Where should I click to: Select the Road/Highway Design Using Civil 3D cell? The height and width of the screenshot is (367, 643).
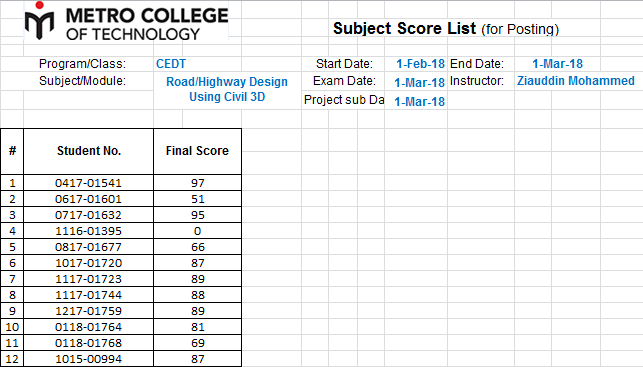point(227,89)
